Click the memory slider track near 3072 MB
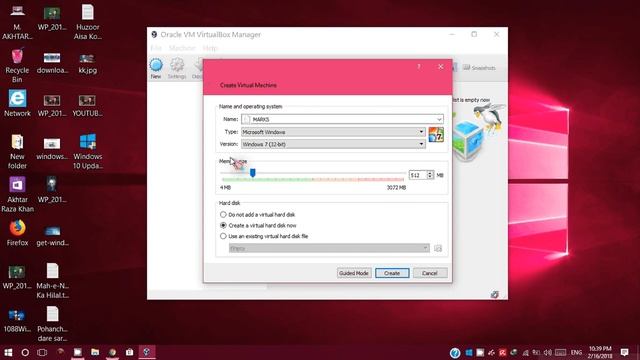The image size is (640, 360). pos(402,173)
